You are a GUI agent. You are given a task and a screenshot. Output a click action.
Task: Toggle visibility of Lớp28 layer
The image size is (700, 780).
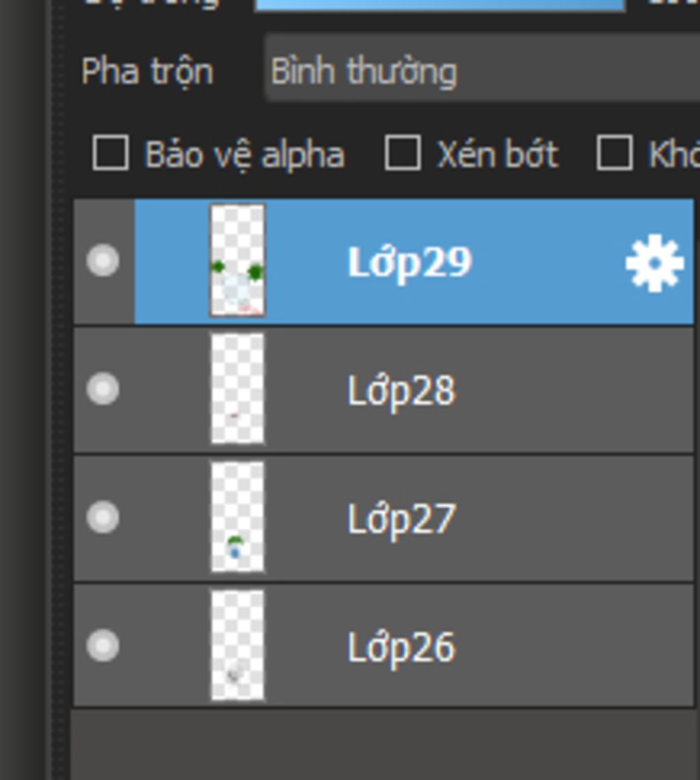[103, 388]
